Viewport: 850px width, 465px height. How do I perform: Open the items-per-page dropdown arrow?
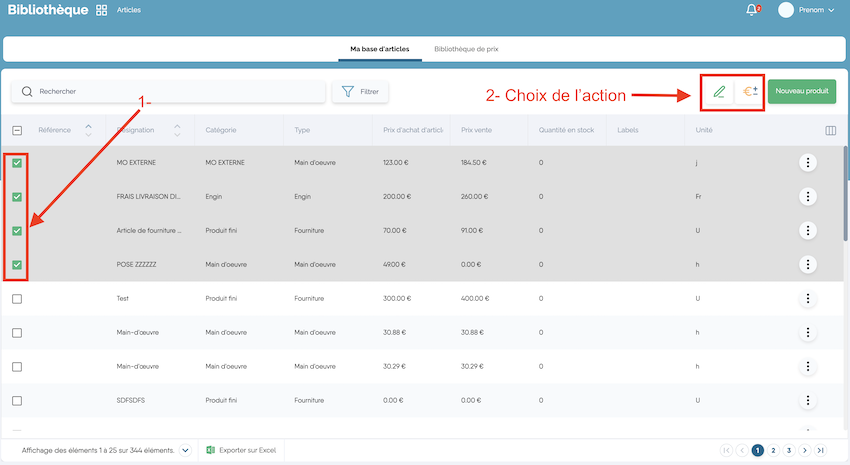click(185, 451)
